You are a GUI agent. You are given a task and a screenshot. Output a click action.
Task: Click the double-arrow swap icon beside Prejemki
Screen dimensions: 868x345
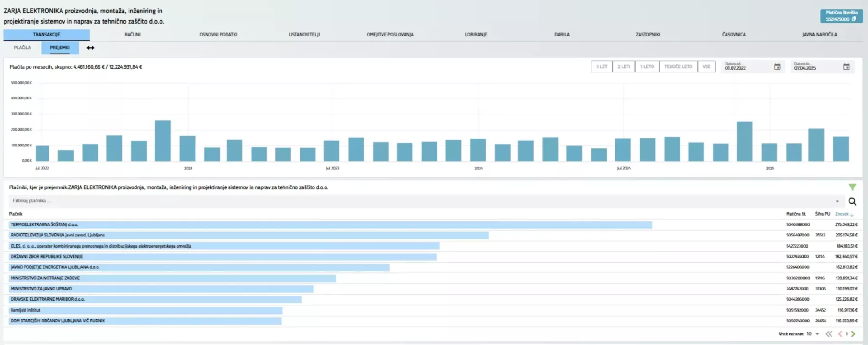click(x=90, y=48)
